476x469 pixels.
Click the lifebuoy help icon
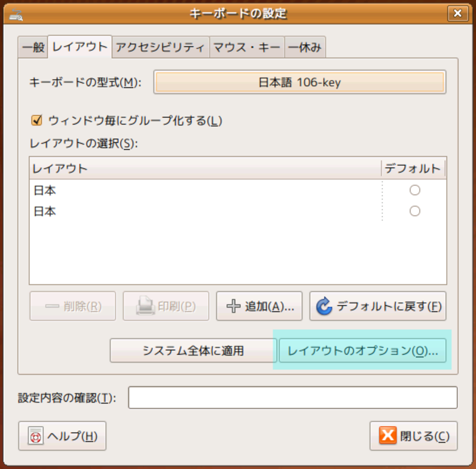tap(36, 436)
